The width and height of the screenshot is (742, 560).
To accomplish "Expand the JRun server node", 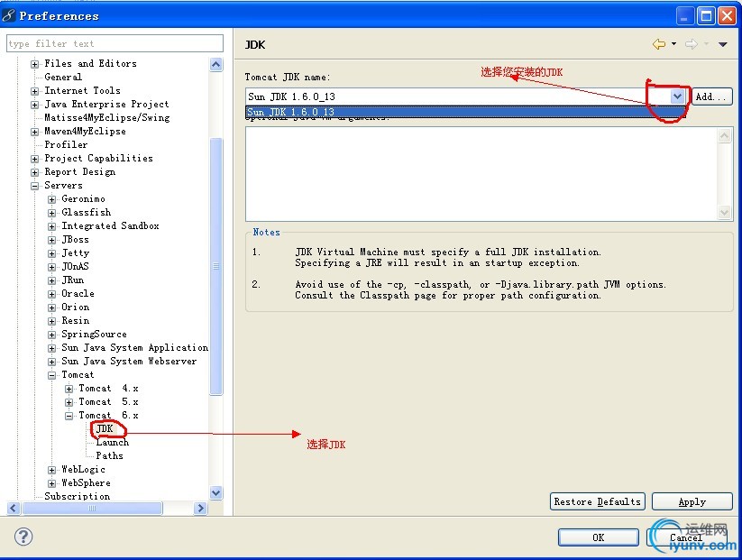I will (x=51, y=280).
